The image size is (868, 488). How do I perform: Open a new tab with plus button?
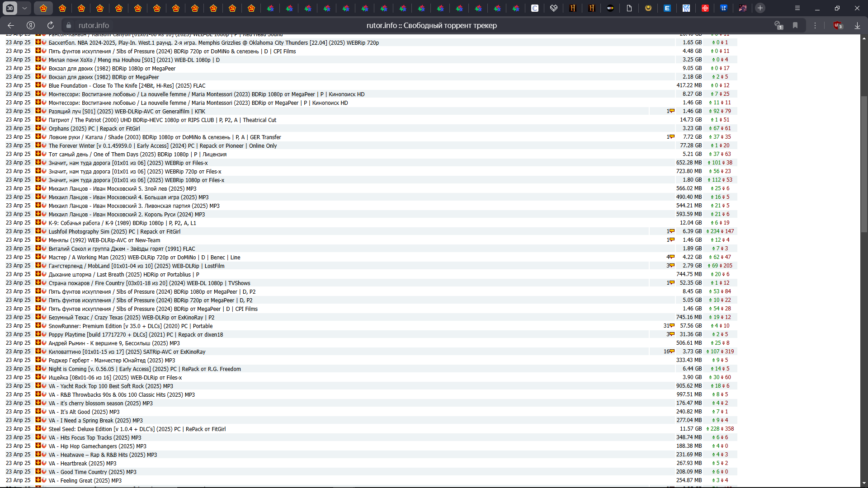click(760, 8)
